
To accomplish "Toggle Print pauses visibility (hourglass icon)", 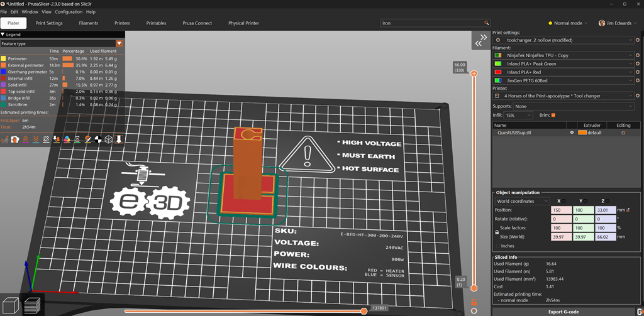I will [77, 139].
